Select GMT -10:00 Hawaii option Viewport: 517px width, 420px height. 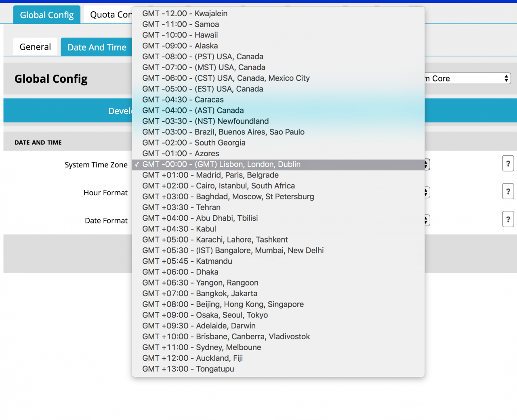tap(180, 35)
